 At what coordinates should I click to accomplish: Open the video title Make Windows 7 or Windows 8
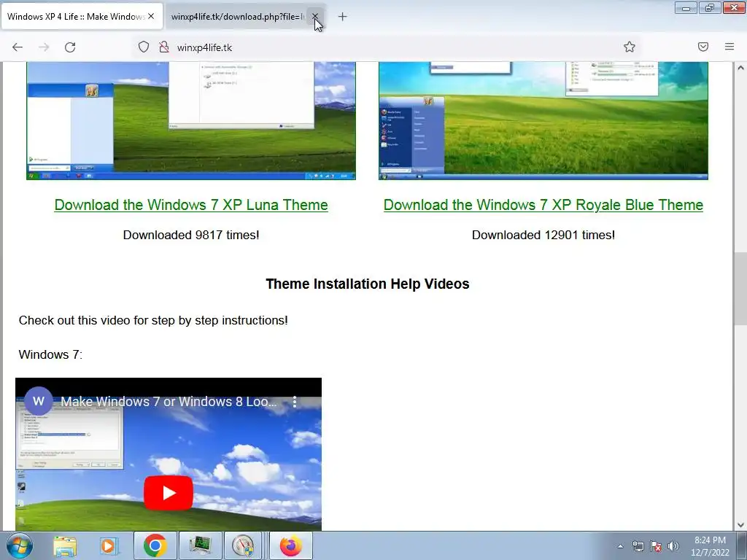point(169,402)
